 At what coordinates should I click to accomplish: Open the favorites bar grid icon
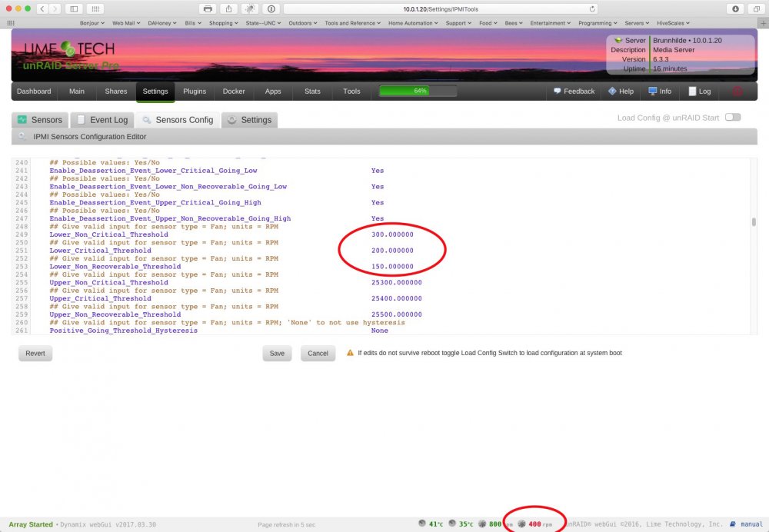[11, 23]
